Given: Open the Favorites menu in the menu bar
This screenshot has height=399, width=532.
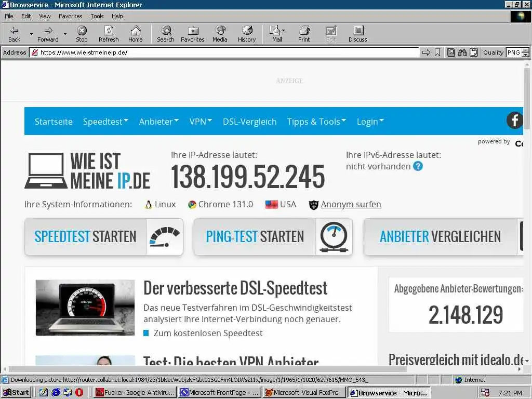Looking at the screenshot, I should (x=70, y=16).
